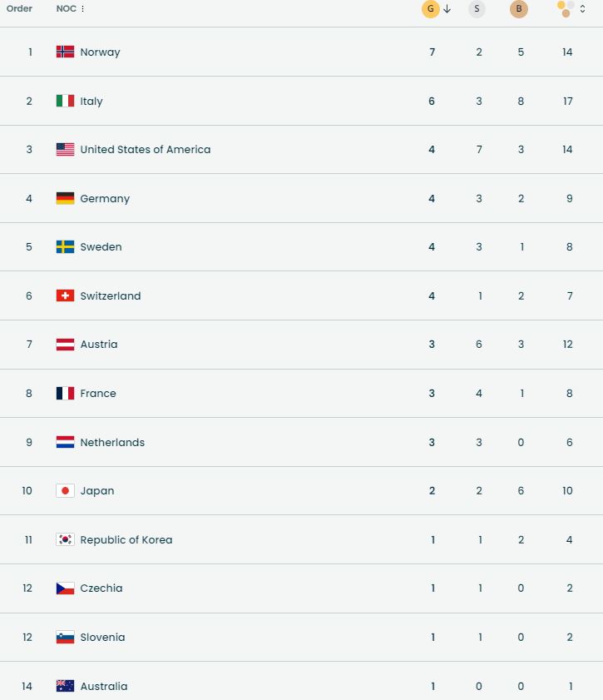Click the Australia flag icon

[x=65, y=686]
